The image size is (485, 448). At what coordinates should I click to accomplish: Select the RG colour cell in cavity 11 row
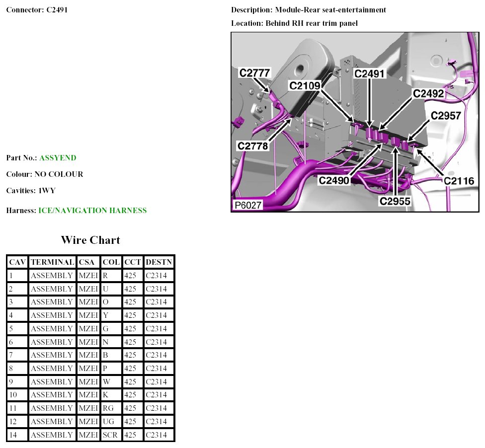point(108,408)
